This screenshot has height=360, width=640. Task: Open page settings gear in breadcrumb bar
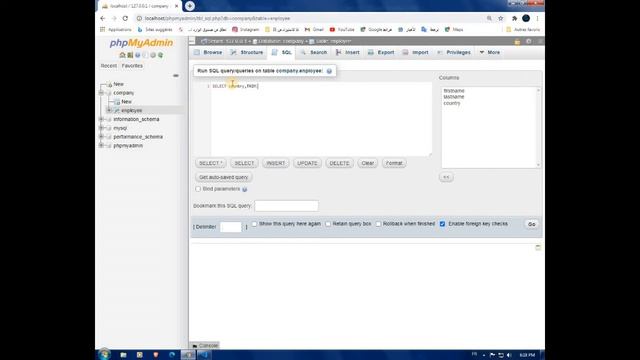point(529,41)
